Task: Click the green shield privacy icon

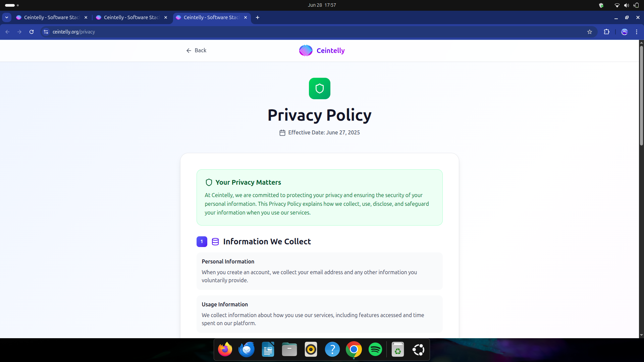Action: tap(319, 88)
